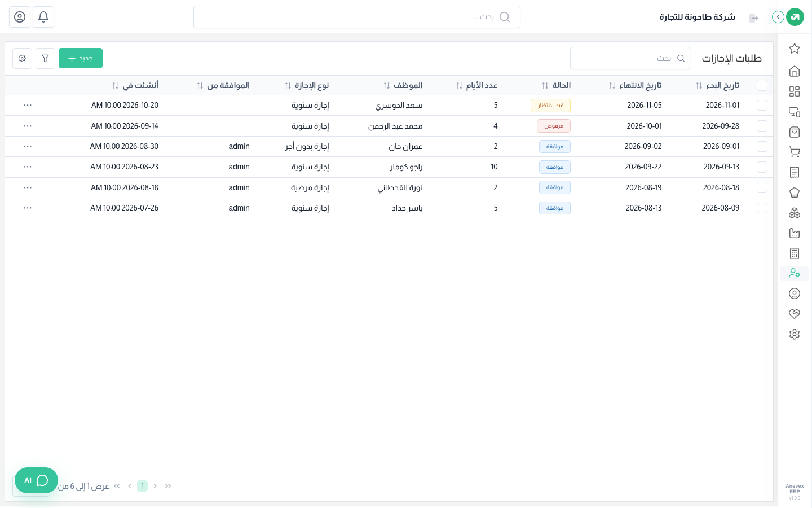This screenshot has height=508, width=812.
Task: Sort by the الحالة status column
Action: pyautogui.click(x=556, y=86)
